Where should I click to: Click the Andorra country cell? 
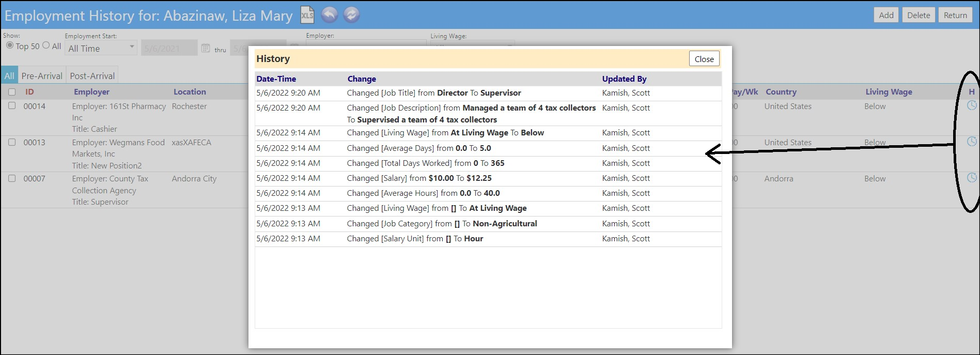pos(779,178)
